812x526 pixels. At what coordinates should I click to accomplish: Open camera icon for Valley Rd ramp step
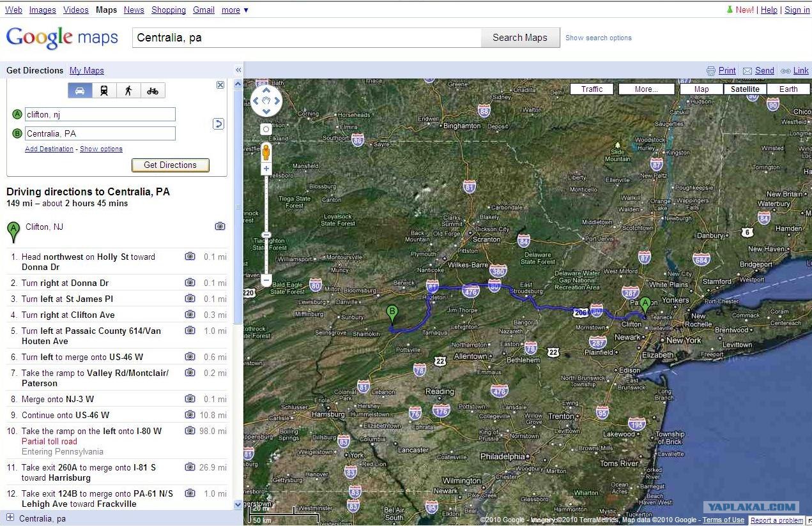190,372
